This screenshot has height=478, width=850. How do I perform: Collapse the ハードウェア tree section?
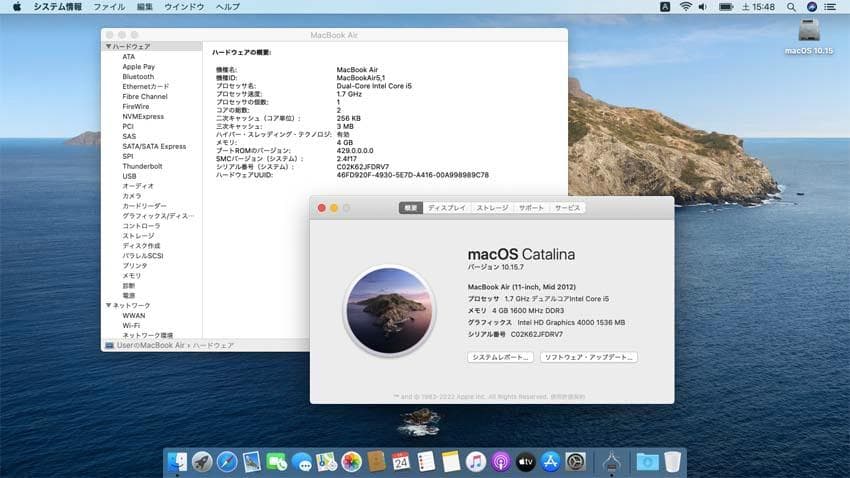pyautogui.click(x=108, y=47)
